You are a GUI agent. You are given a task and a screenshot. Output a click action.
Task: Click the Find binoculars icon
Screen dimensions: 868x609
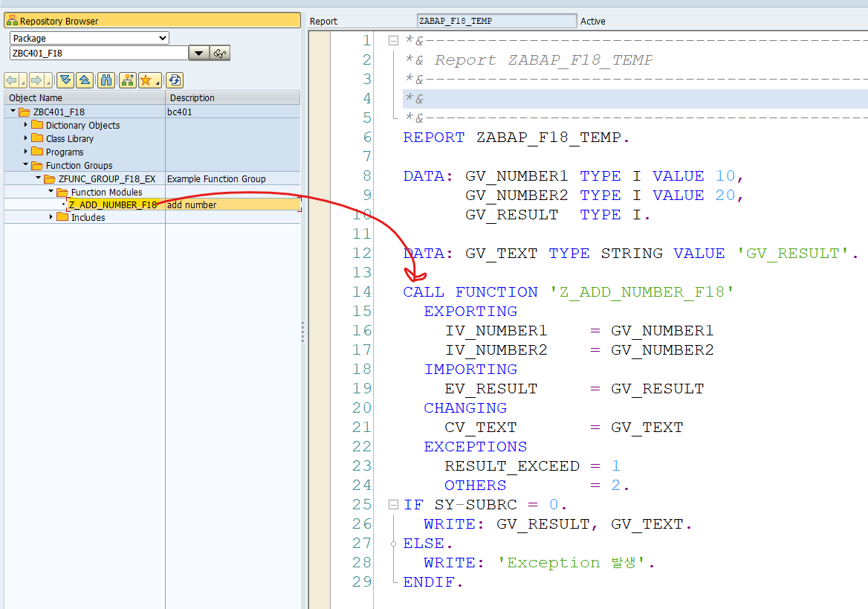coord(106,80)
